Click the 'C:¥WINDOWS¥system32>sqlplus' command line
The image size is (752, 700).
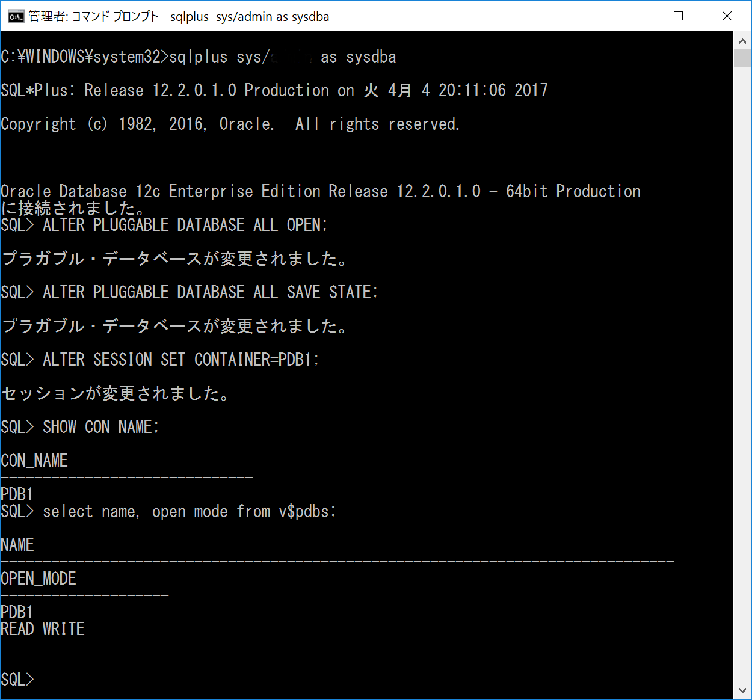199,57
